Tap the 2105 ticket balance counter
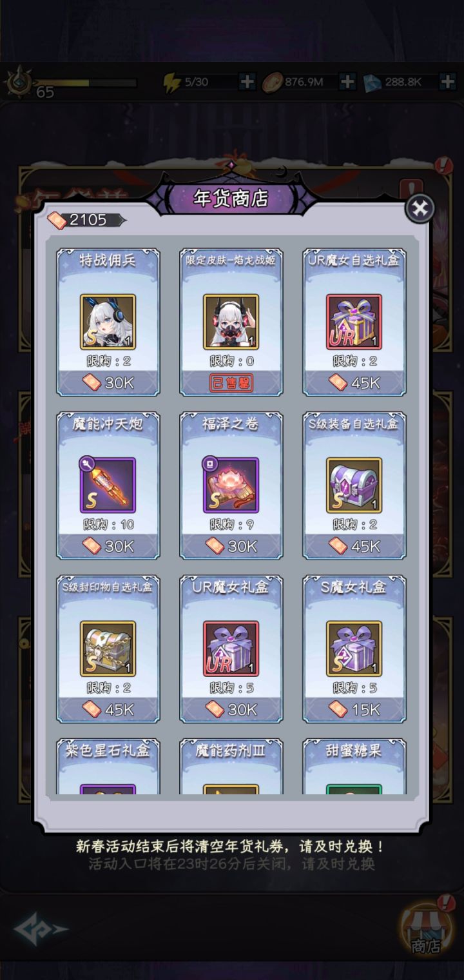 click(86, 220)
